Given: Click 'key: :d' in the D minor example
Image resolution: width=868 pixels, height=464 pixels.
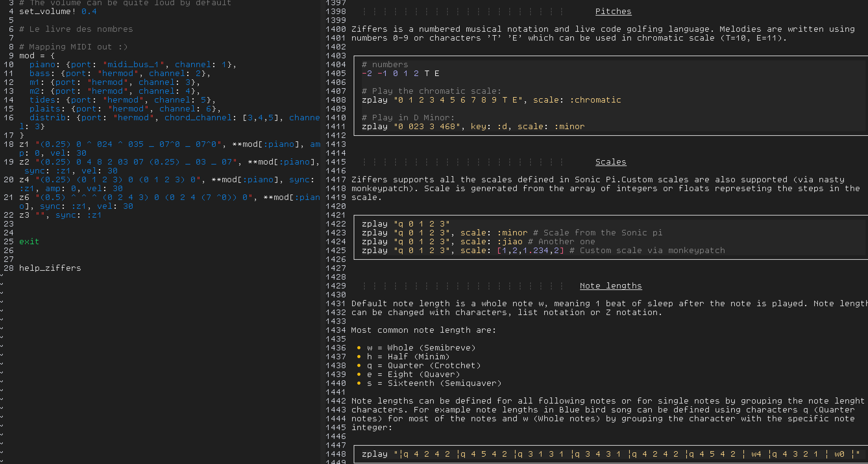Looking at the screenshot, I should [x=489, y=127].
